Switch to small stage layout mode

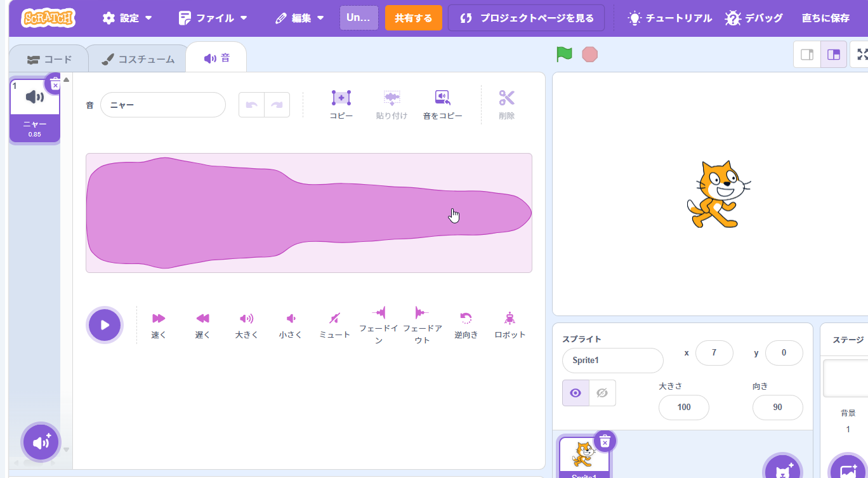click(806, 54)
